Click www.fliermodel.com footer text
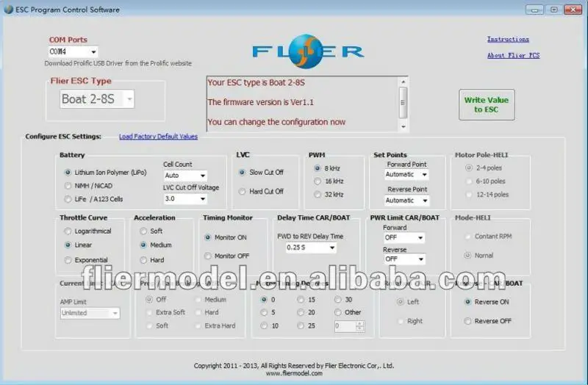This screenshot has width=588, height=385. click(294, 373)
